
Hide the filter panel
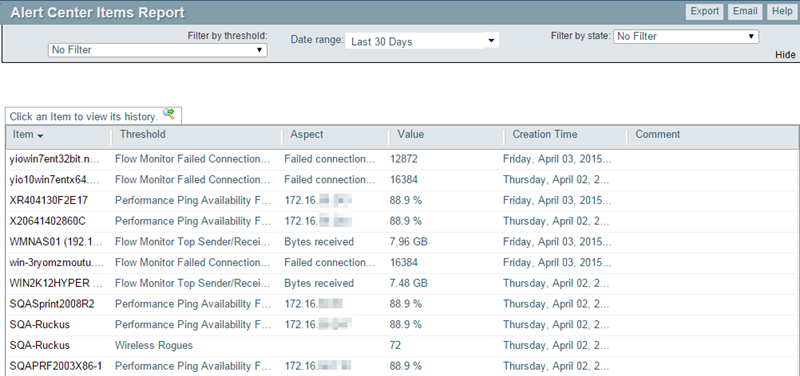click(785, 55)
